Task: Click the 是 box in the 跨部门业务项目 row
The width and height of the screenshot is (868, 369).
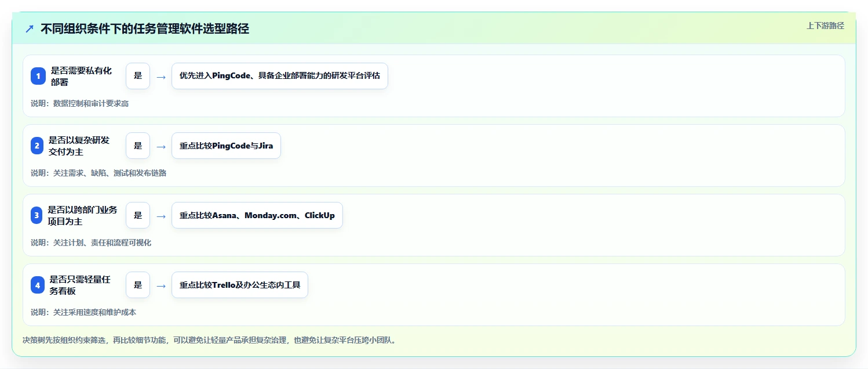Action: pyautogui.click(x=138, y=215)
